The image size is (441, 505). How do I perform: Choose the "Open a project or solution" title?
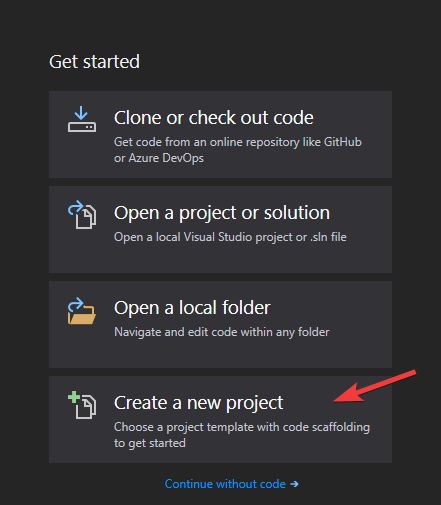click(x=222, y=213)
